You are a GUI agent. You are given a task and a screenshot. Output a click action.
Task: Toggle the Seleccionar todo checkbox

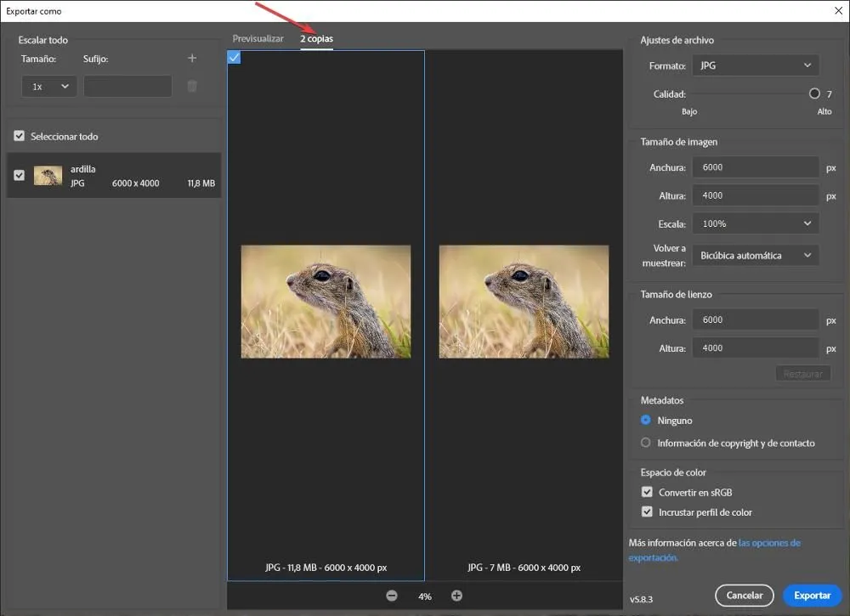pyautogui.click(x=19, y=136)
